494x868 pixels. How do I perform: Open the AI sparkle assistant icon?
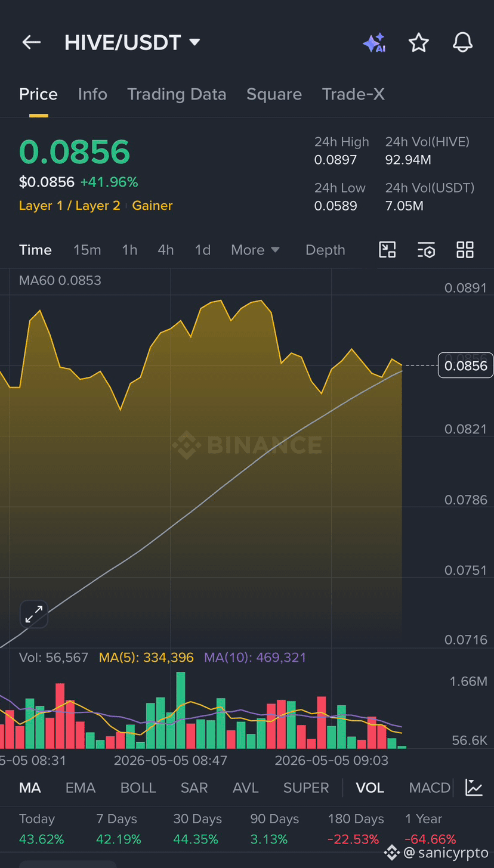(374, 43)
